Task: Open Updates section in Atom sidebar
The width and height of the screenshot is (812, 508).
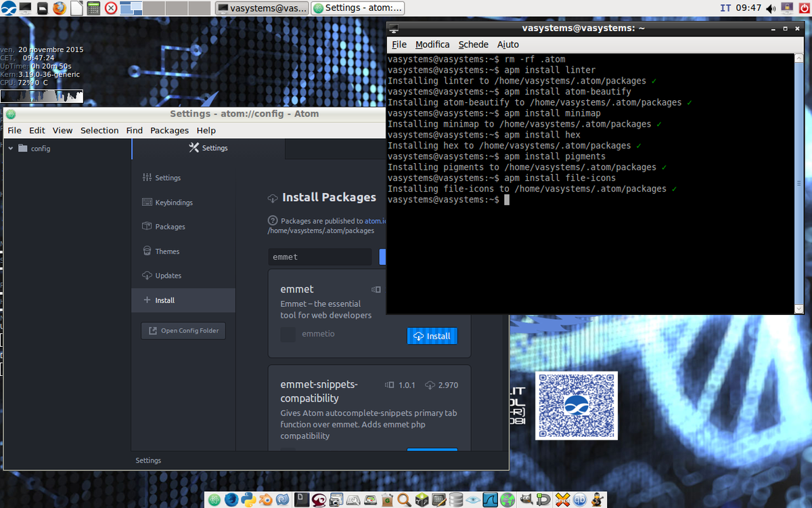Action: (183, 275)
